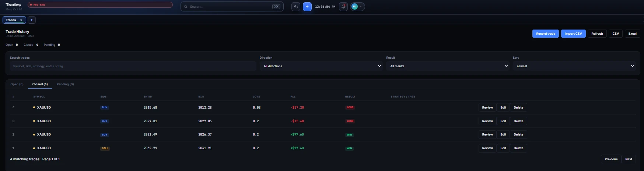Go to the Previous page

click(x=611, y=159)
